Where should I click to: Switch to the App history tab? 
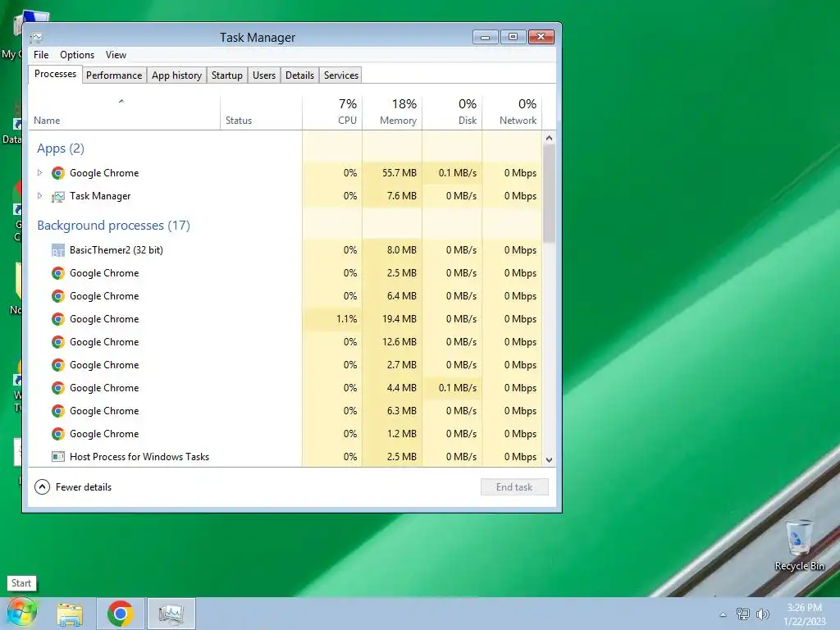pos(177,75)
